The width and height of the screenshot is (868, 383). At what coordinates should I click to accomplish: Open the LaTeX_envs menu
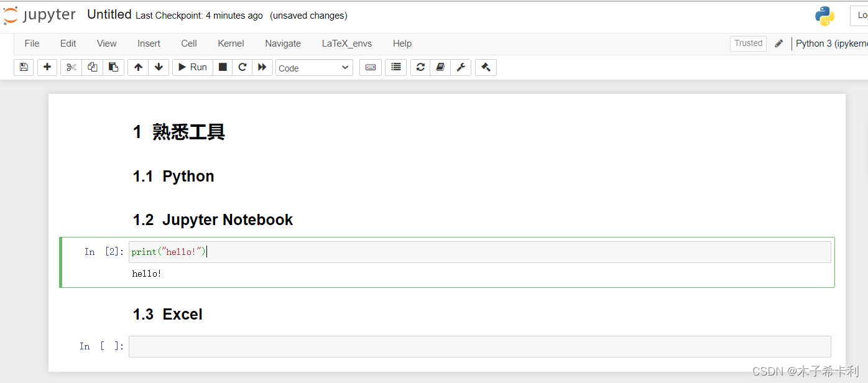coord(347,44)
